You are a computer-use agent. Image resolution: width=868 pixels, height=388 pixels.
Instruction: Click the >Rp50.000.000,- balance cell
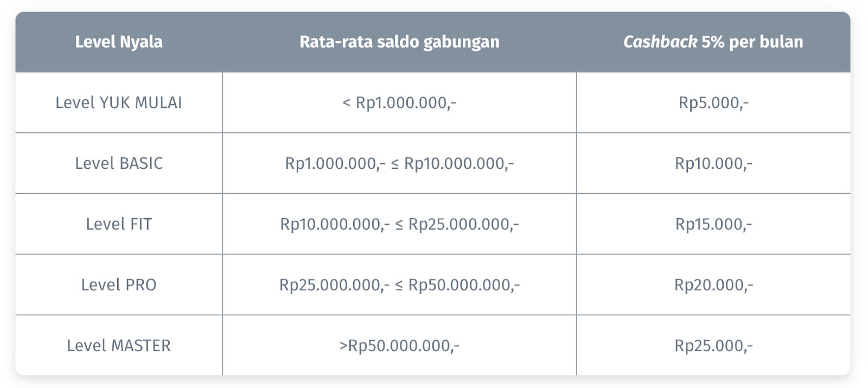point(399,346)
